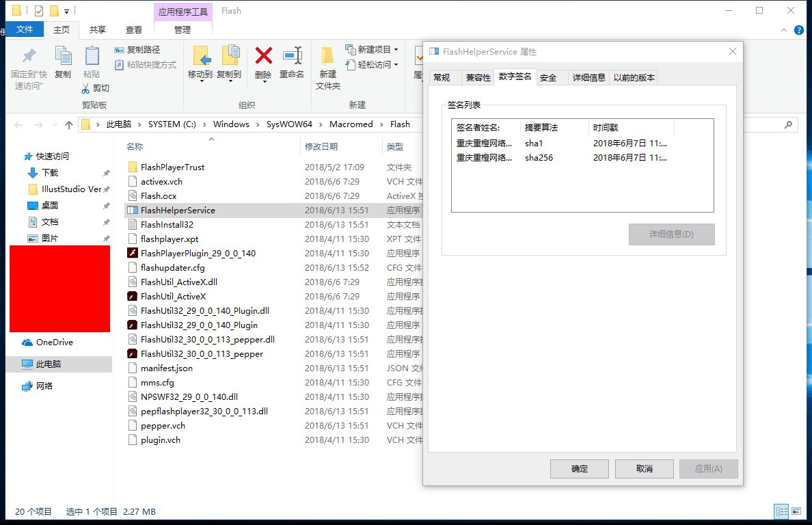Viewport: 812px width, 525px height.
Task: Sort by the Name column header
Action: coord(135,146)
